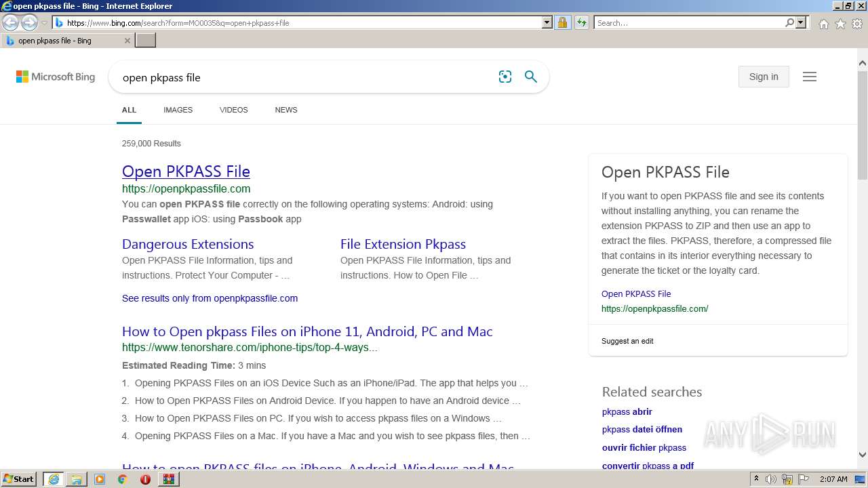Click the Action Center flag tray icon

click(804, 479)
